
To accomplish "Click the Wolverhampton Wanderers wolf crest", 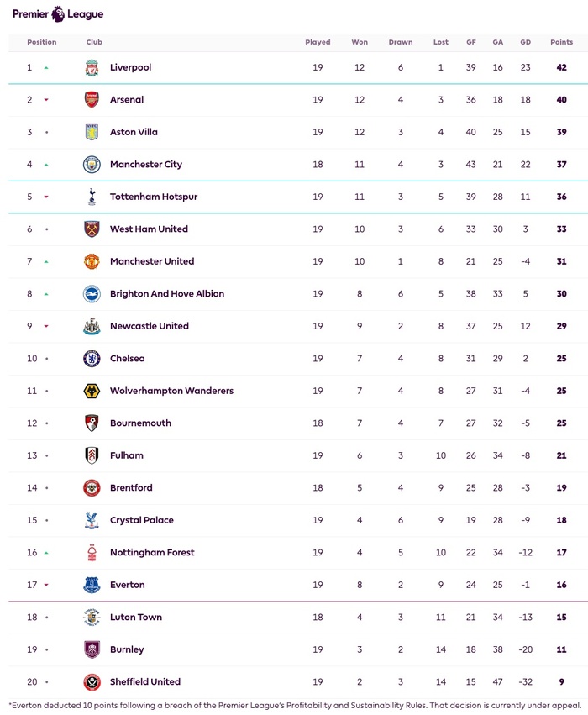I will click(92, 391).
